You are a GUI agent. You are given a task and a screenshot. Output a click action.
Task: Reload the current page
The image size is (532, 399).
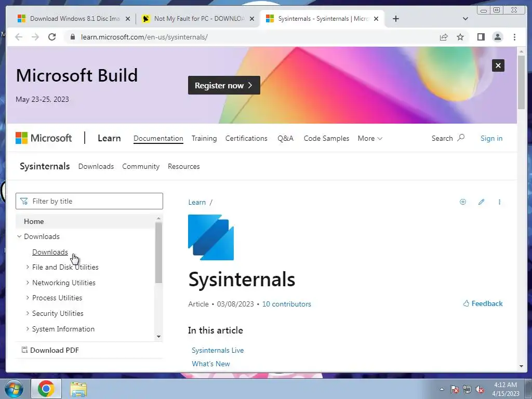coord(52,37)
